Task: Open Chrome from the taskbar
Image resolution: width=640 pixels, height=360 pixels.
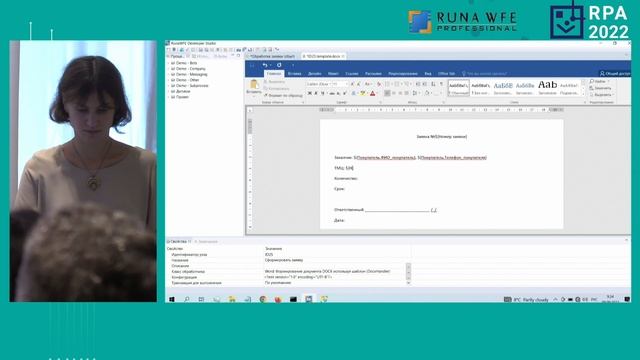Action: pos(262,299)
